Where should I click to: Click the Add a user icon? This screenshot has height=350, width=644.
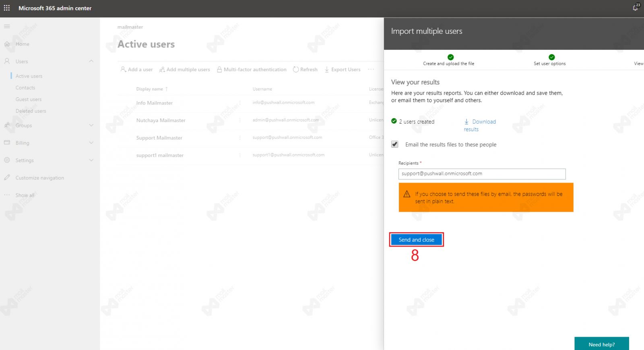pyautogui.click(x=123, y=70)
